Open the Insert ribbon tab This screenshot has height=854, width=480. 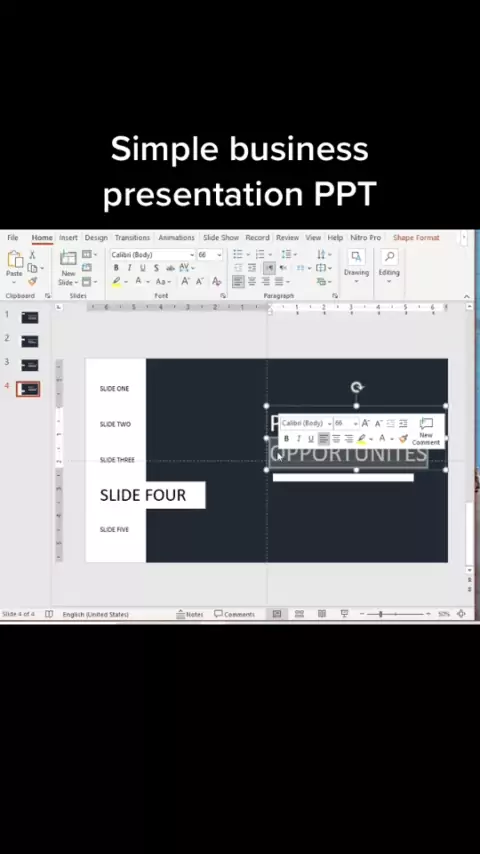(x=68, y=237)
